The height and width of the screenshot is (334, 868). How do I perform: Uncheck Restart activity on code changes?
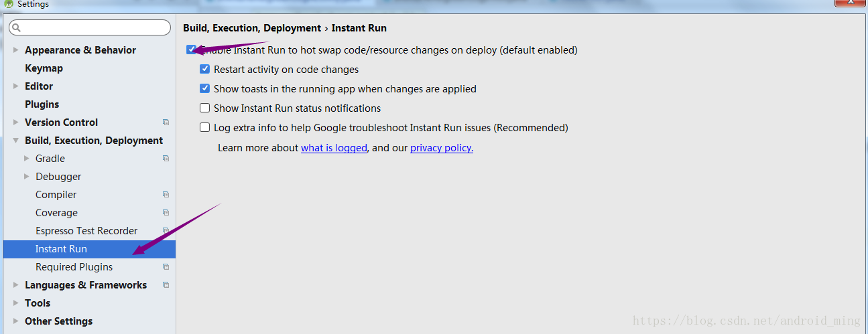pos(205,69)
